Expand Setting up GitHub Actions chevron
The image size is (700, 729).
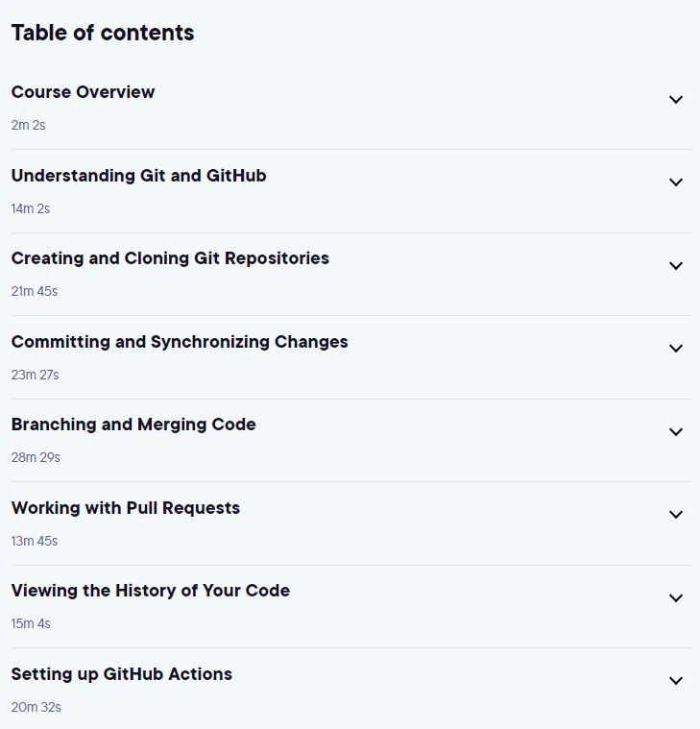(675, 681)
